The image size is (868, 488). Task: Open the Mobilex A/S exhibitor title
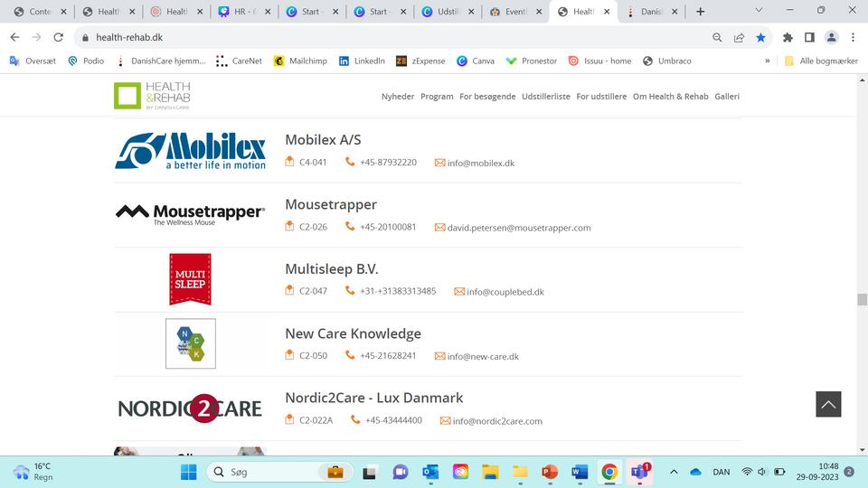[323, 139]
